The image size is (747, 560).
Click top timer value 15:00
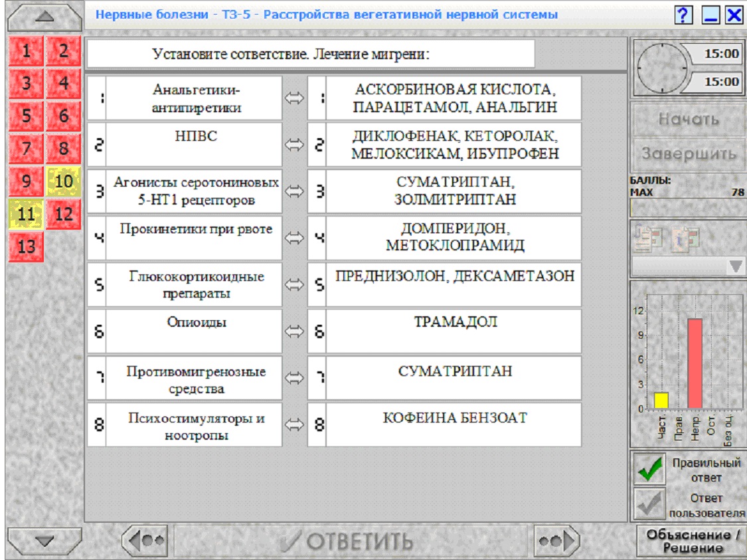721,53
